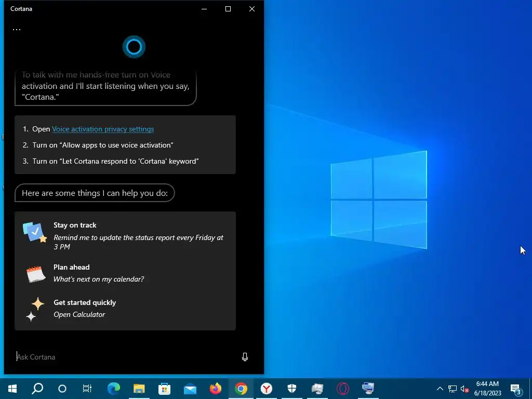Click the microphone icon to speak

pyautogui.click(x=245, y=357)
